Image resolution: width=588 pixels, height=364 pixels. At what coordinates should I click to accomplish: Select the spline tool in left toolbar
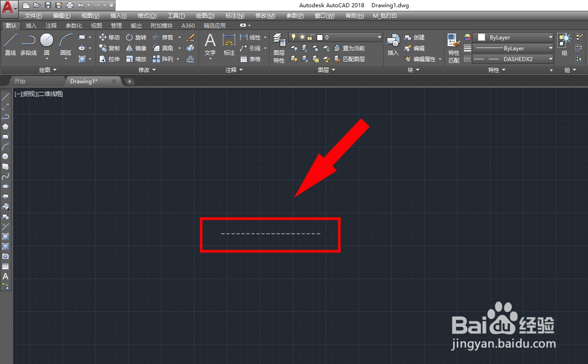pos(5,176)
